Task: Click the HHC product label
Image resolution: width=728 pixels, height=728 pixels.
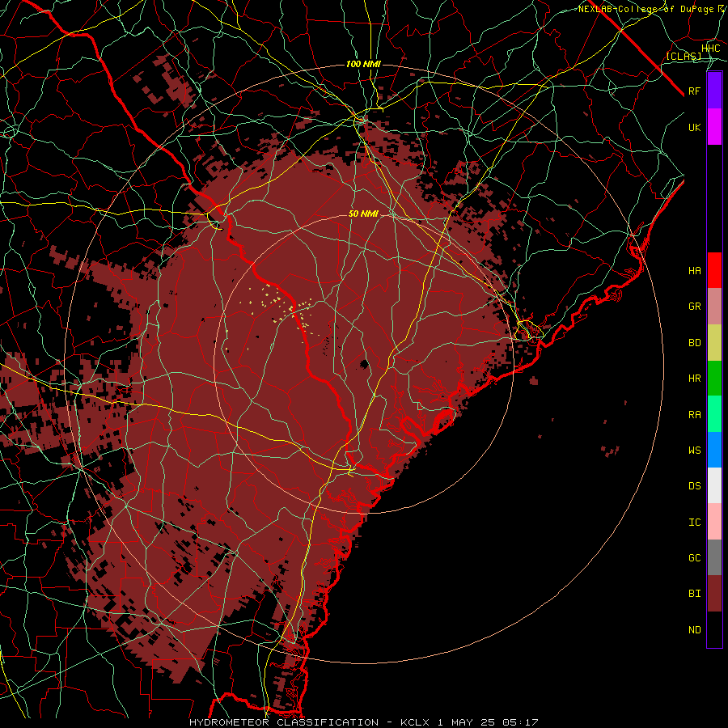Action: coord(710,49)
